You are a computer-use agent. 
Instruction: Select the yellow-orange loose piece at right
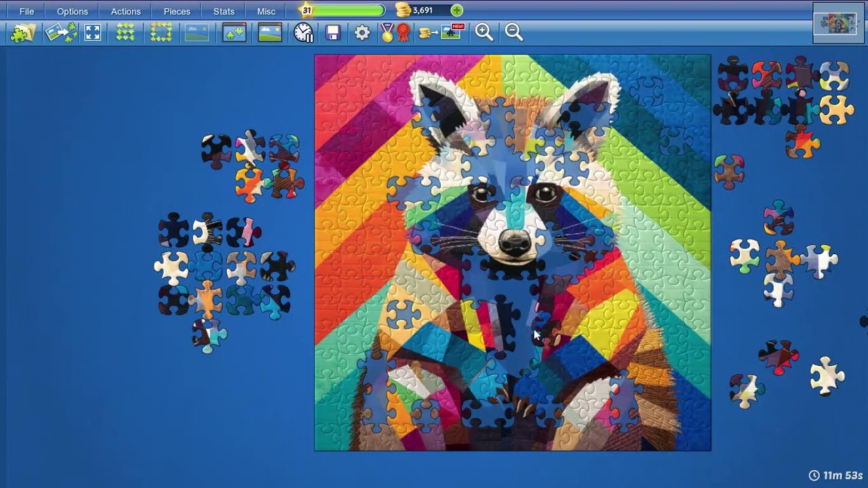click(836, 109)
